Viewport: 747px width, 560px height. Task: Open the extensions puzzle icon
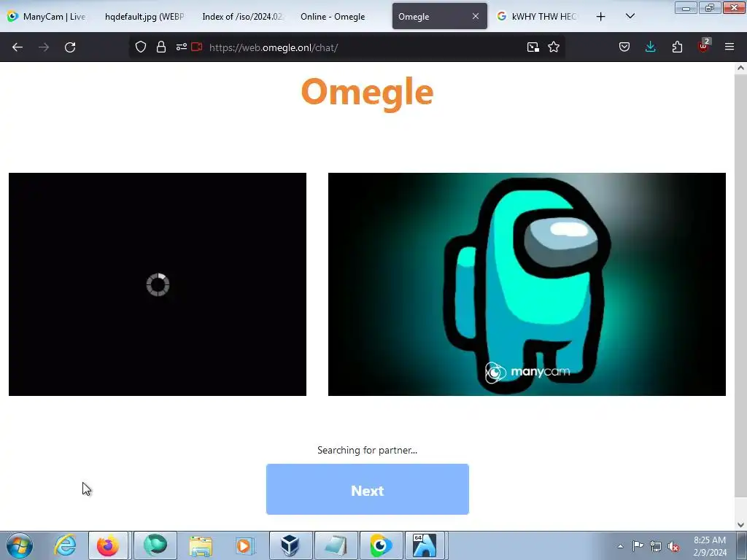(677, 47)
